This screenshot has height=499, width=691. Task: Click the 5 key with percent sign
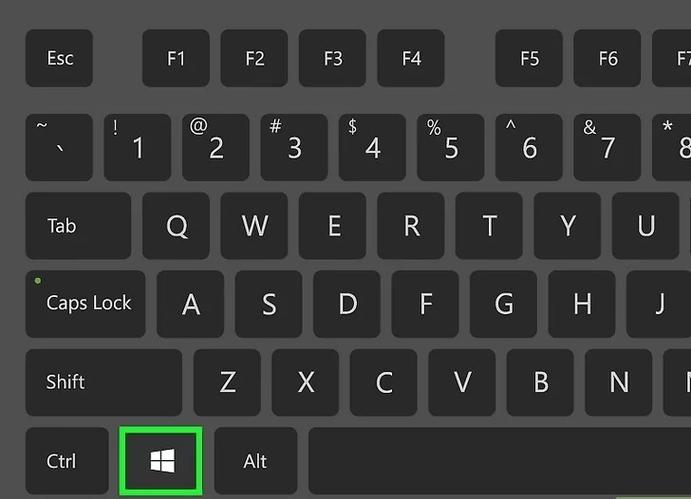click(450, 147)
